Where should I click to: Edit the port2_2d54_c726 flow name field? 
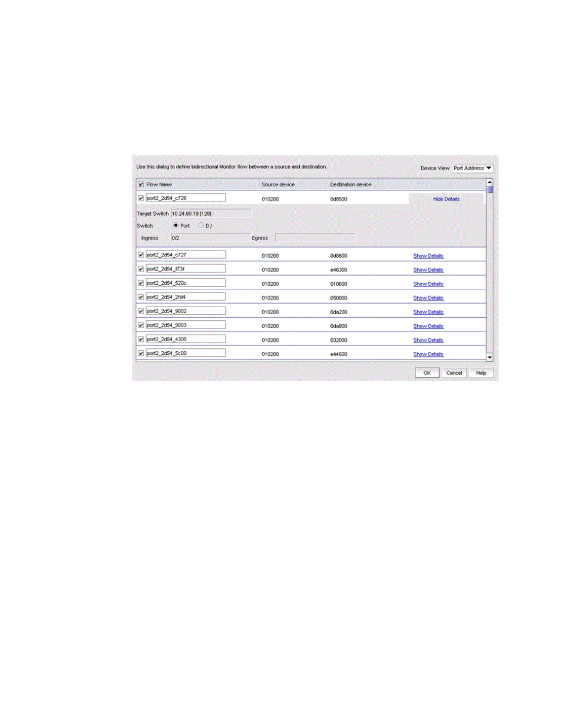coord(186,198)
